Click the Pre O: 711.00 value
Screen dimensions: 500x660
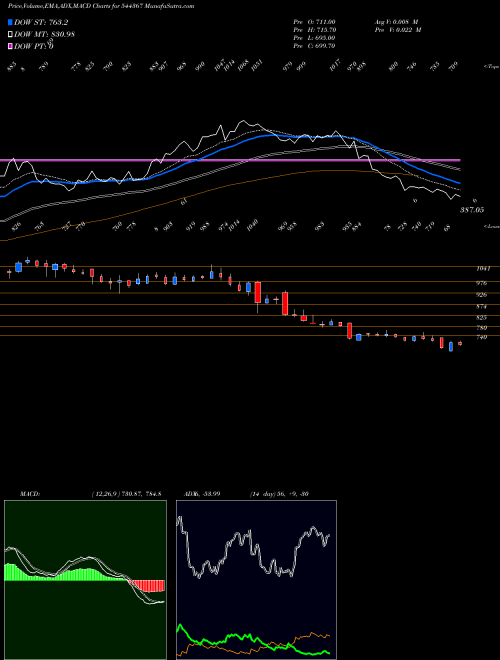click(314, 22)
